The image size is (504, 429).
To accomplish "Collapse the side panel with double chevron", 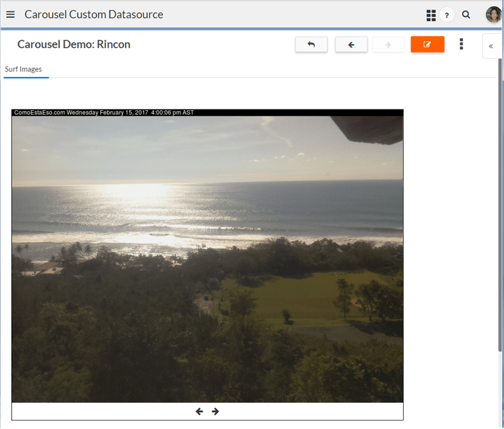I will pyautogui.click(x=491, y=46).
